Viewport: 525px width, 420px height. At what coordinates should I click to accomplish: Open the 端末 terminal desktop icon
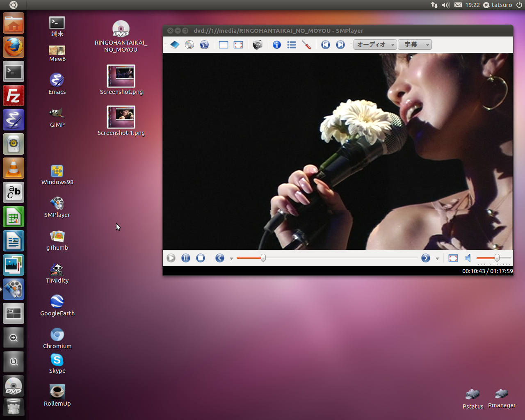pyautogui.click(x=57, y=27)
